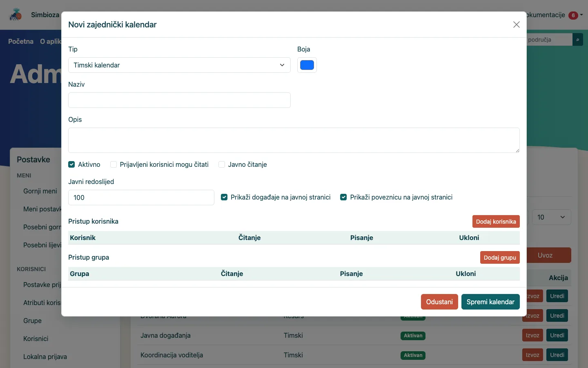Screen dimensions: 588x368
Task: Click the Pristup korisnika heading
Action: (x=93, y=221)
